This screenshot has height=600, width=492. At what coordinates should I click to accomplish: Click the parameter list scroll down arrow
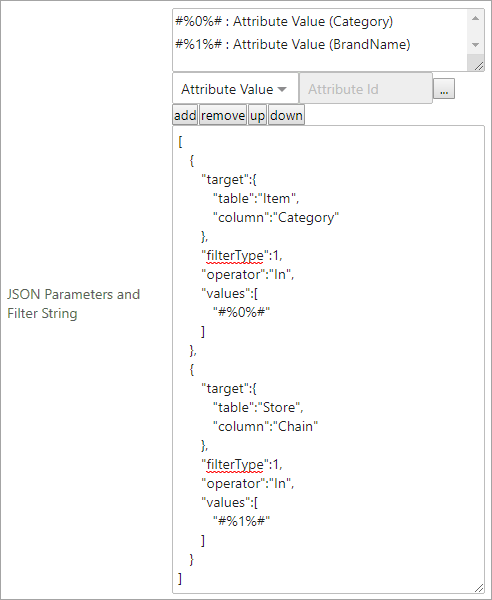click(x=476, y=45)
